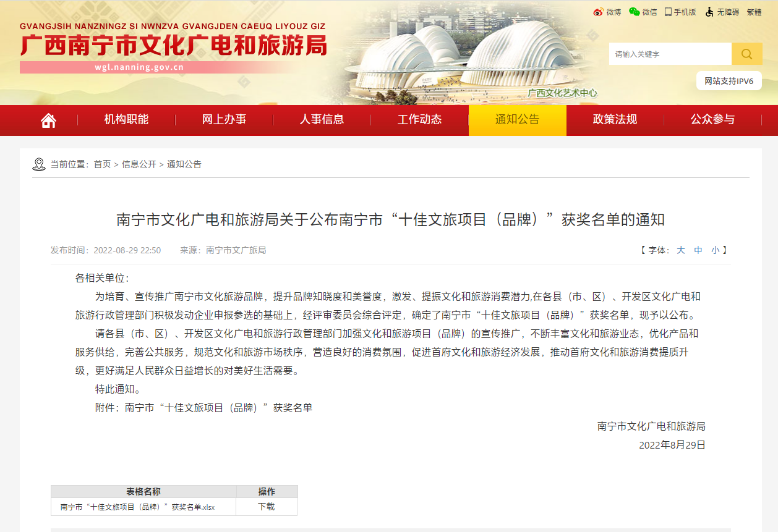Open the 网上办事 menu
Viewport: 778px width, 532px height.
point(224,120)
